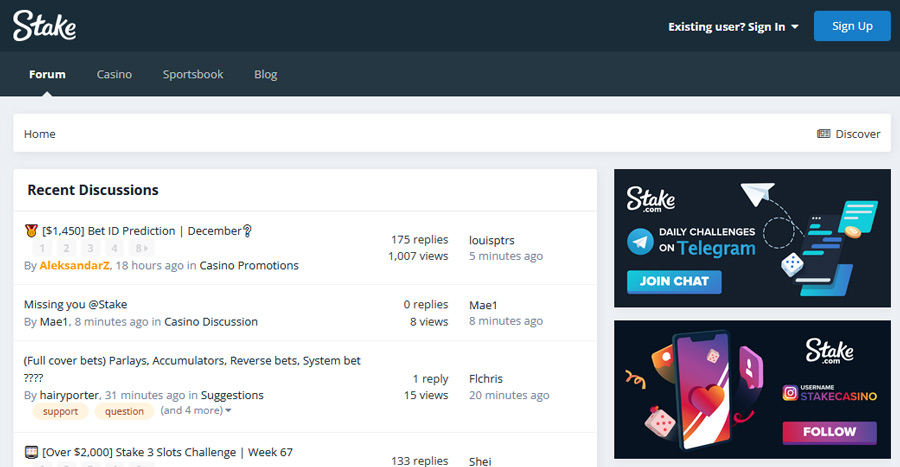Open the Casino Discussion category
The image size is (900, 467).
(x=211, y=321)
